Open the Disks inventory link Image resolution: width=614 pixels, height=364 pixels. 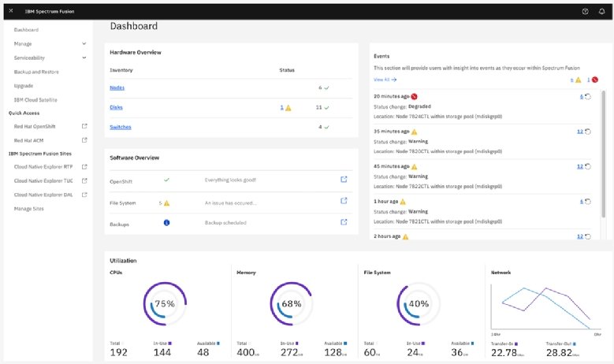[x=116, y=107]
